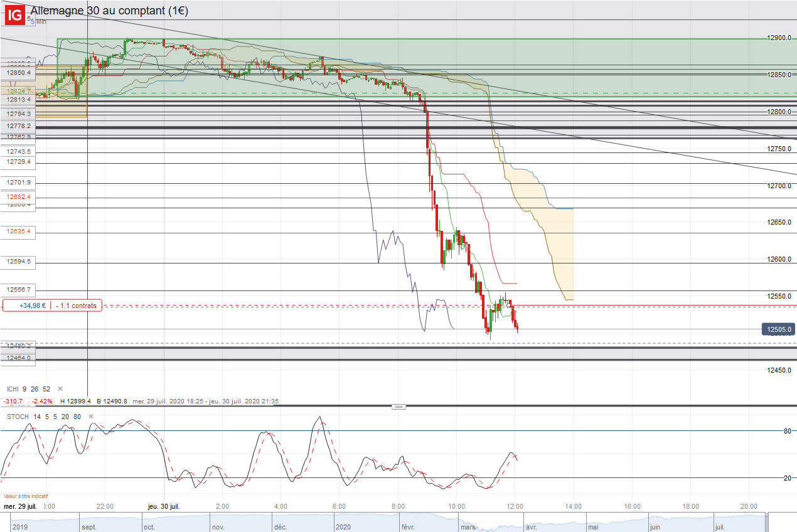Click the Valeur à titre indicatif note
This screenshot has height=532, width=797.
point(24,496)
